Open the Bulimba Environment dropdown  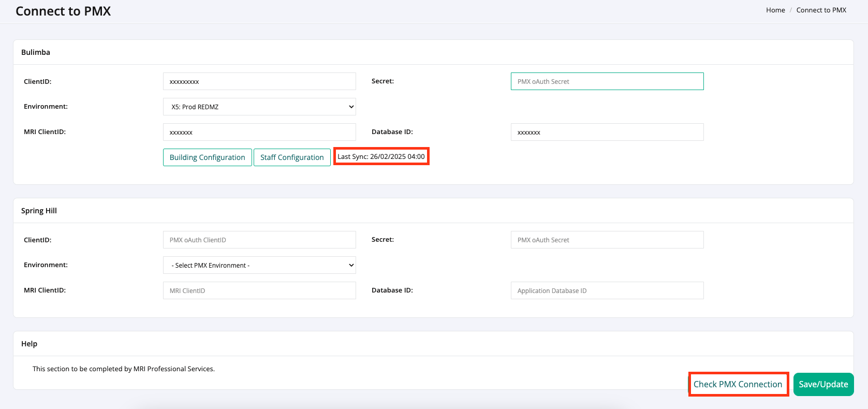point(259,107)
